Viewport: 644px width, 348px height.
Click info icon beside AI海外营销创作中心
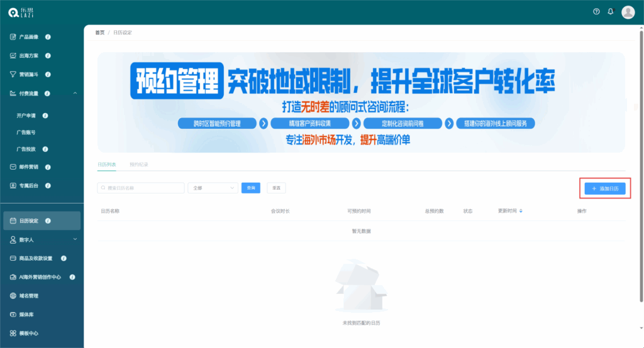[x=72, y=277]
